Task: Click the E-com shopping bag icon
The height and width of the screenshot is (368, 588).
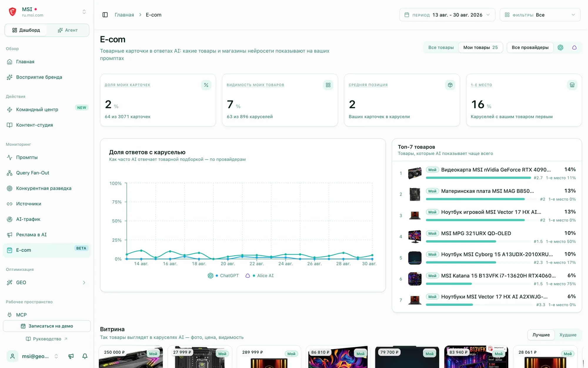Action: 10,250
